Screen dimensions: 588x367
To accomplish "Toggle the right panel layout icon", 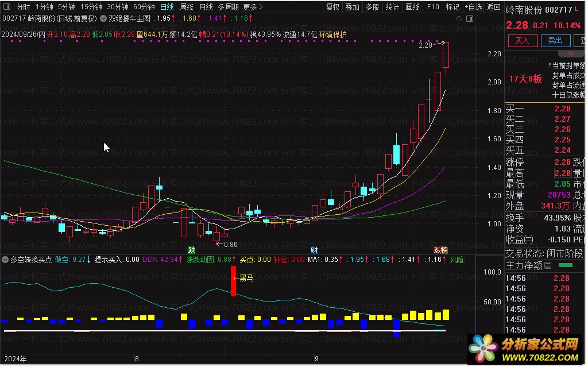I will click(x=470, y=18).
